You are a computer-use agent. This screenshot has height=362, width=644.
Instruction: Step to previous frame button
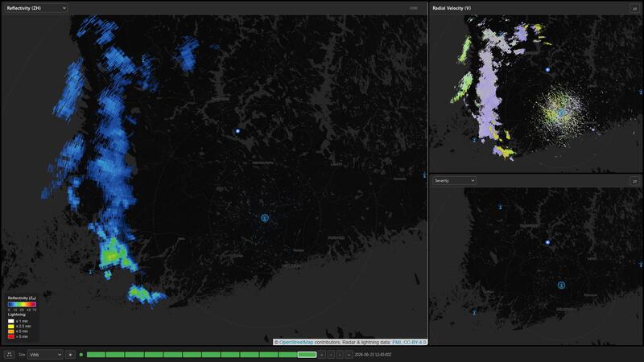(x=331, y=355)
